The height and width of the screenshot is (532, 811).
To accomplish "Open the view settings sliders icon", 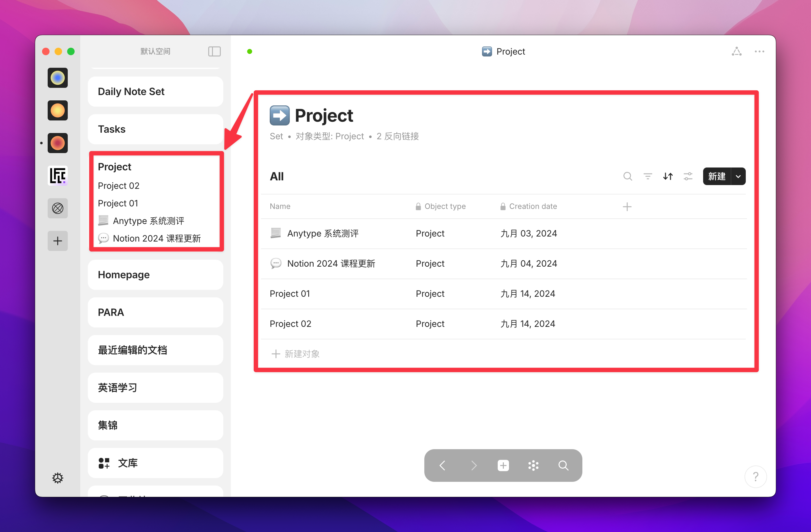I will pos(688,176).
